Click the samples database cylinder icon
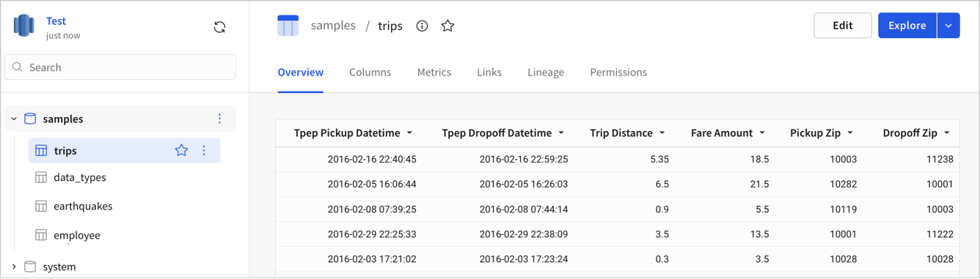Image resolution: width=980 pixels, height=279 pixels. click(30, 119)
